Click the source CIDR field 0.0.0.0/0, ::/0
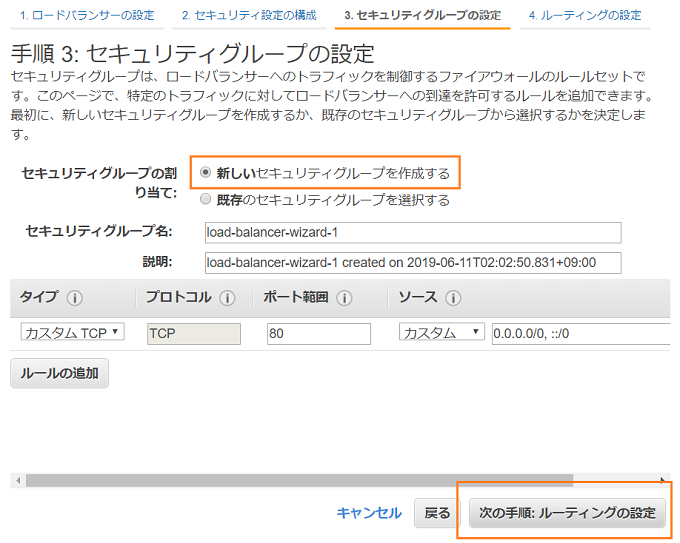The image size is (680, 543). click(x=581, y=334)
